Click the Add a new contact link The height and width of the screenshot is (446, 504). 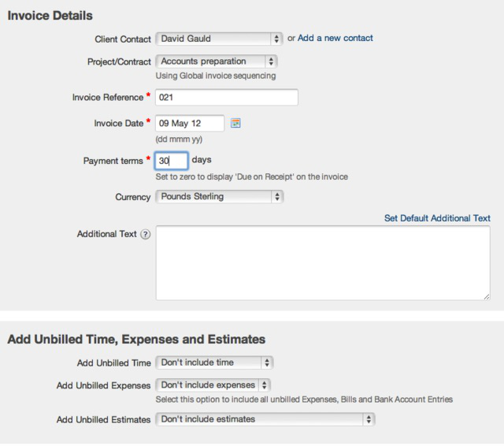tap(335, 39)
